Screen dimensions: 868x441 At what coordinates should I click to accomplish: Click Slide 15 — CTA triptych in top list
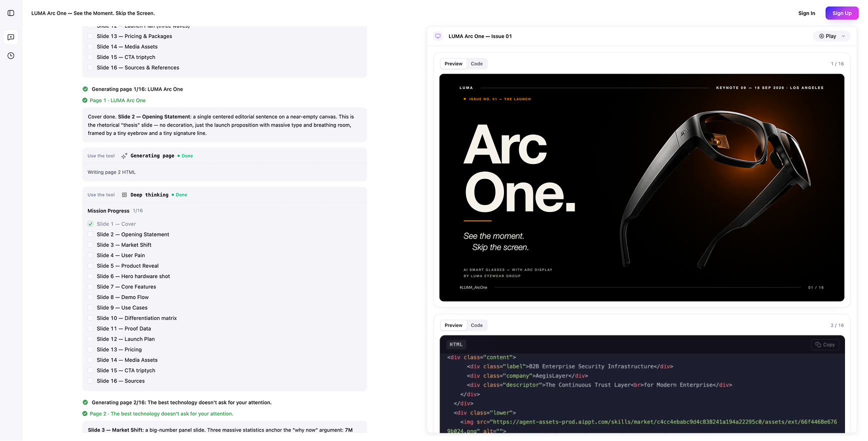point(126,57)
